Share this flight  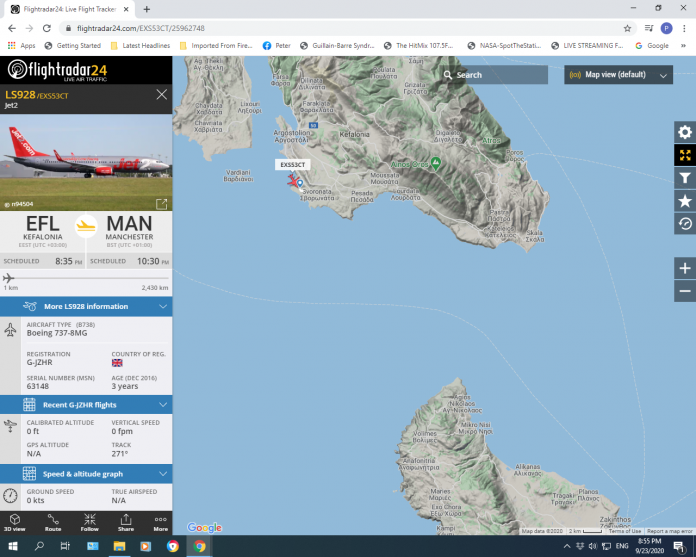coord(126,522)
